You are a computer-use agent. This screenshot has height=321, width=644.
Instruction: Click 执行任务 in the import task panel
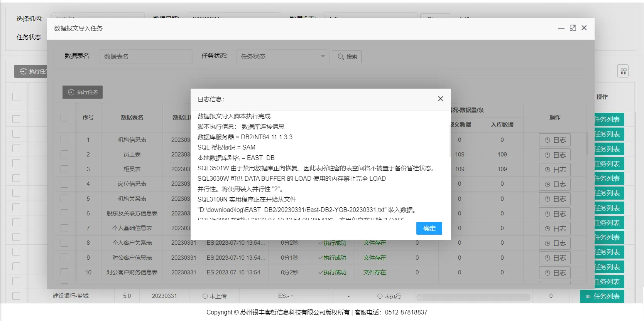click(x=83, y=92)
